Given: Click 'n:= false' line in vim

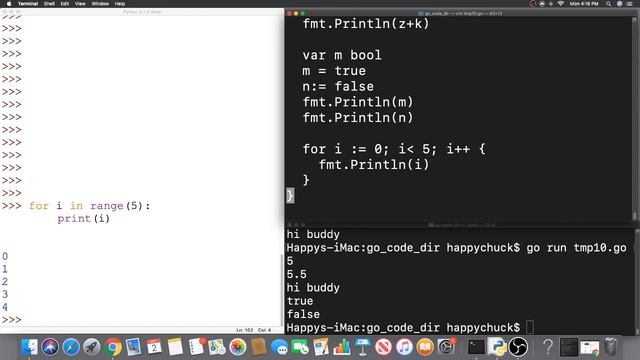Looking at the screenshot, I should click(x=338, y=87).
